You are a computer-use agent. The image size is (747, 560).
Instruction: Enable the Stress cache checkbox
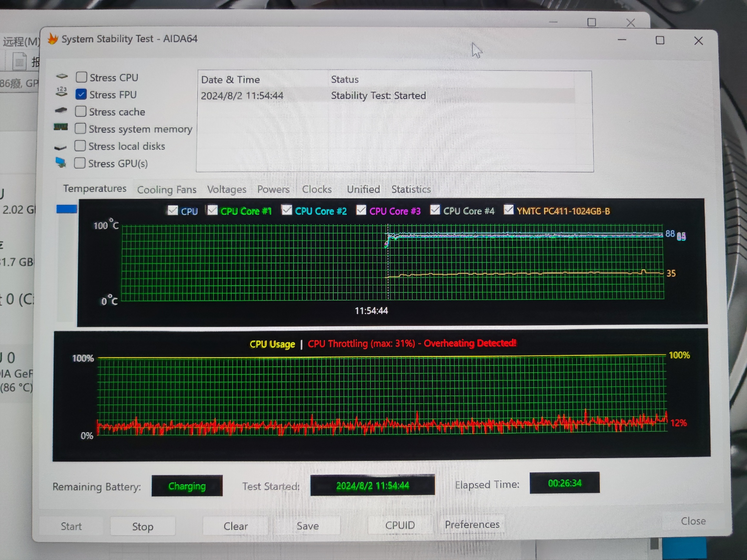click(x=81, y=112)
